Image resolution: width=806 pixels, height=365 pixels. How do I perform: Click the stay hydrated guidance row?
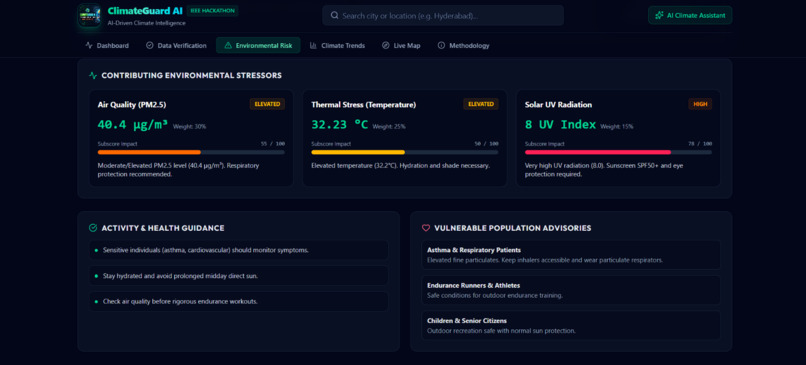coord(239,276)
